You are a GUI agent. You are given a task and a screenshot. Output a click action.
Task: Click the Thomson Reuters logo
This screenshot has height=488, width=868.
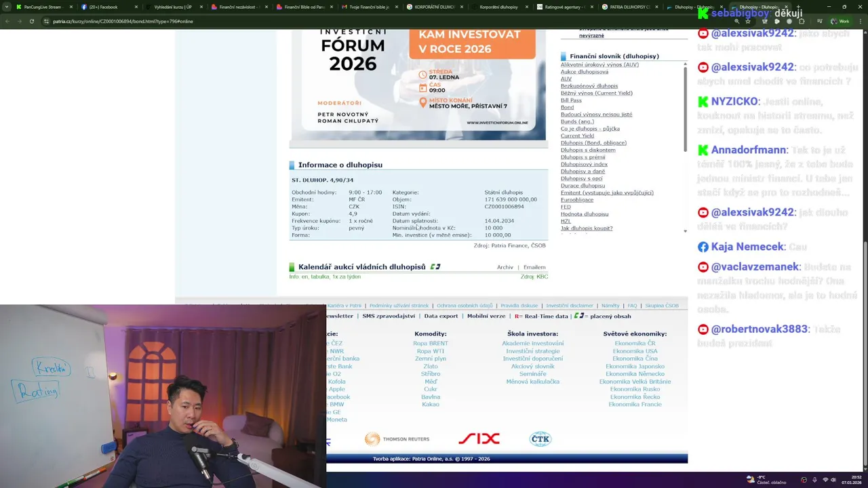(397, 439)
